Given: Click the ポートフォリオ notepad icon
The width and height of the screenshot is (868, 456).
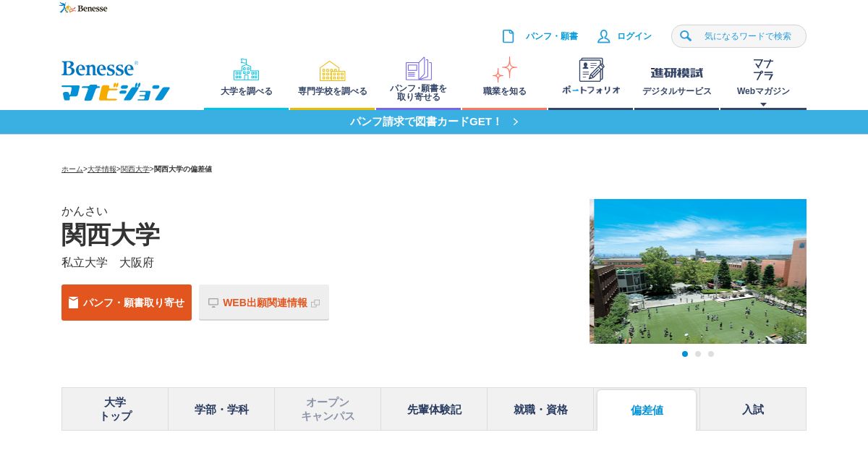Looking at the screenshot, I should (591, 69).
